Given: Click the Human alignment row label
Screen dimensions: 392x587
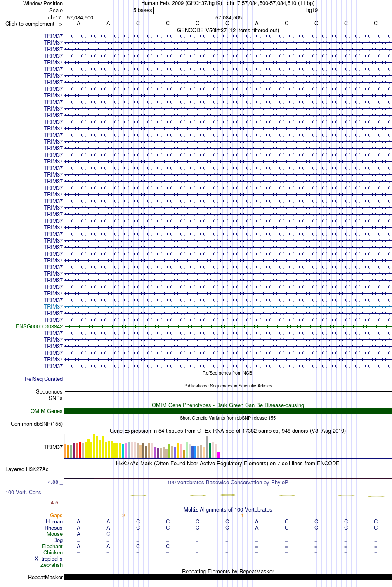Looking at the screenshot, I should coord(54,521).
